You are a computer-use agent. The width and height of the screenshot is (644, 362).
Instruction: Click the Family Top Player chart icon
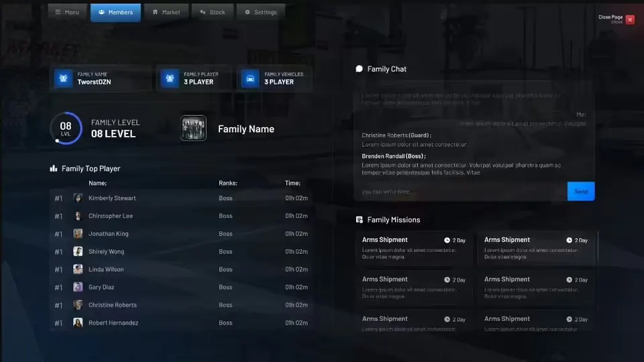(x=54, y=168)
